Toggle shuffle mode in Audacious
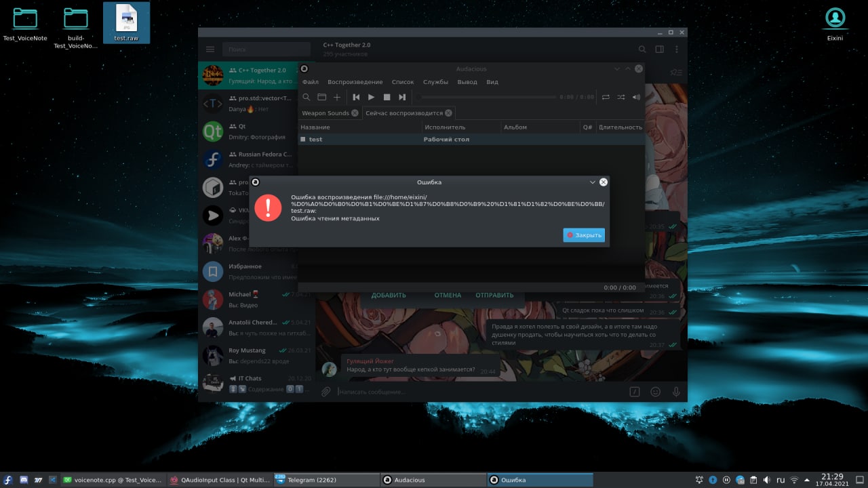868x488 pixels. [621, 98]
